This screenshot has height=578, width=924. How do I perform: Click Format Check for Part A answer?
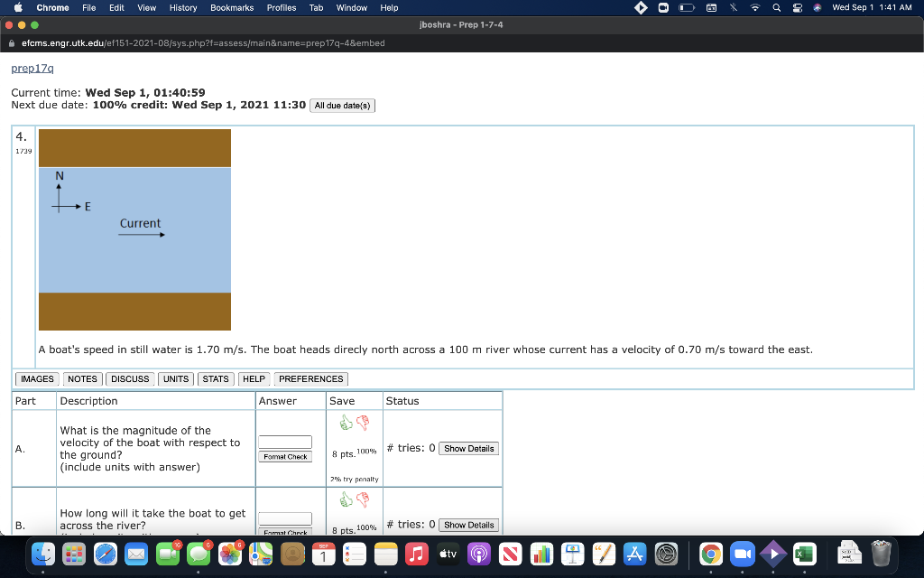pos(285,457)
